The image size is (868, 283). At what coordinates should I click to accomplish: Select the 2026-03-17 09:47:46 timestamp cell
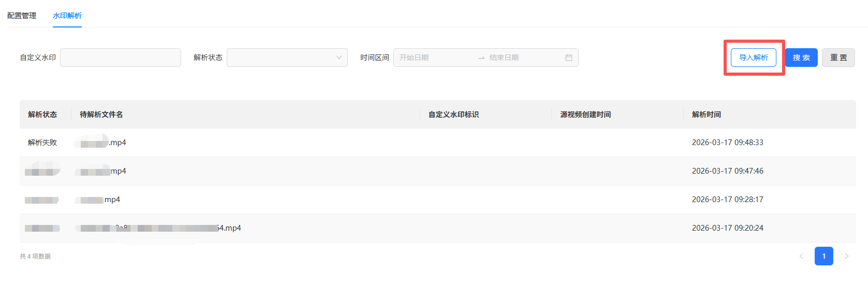click(x=727, y=171)
